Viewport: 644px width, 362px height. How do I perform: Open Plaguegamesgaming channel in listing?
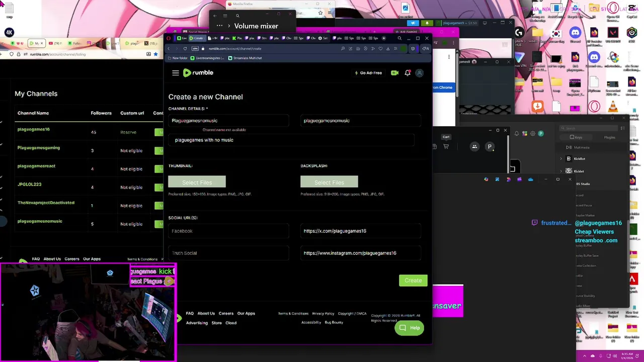coord(39,148)
